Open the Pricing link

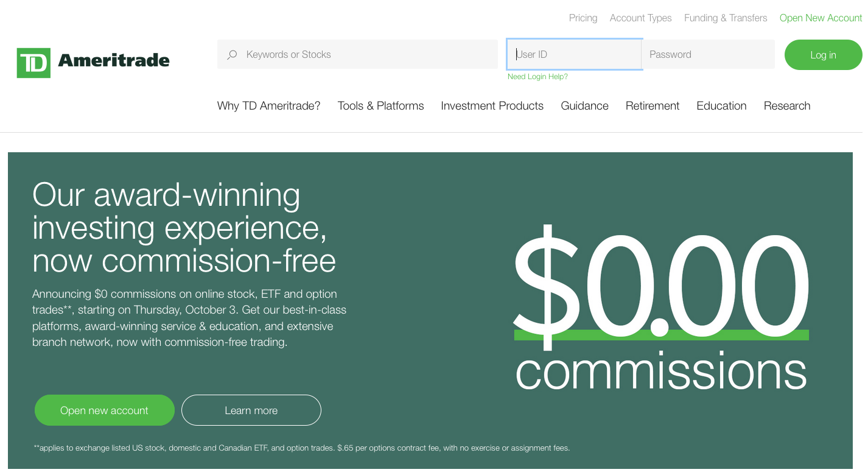tap(583, 18)
